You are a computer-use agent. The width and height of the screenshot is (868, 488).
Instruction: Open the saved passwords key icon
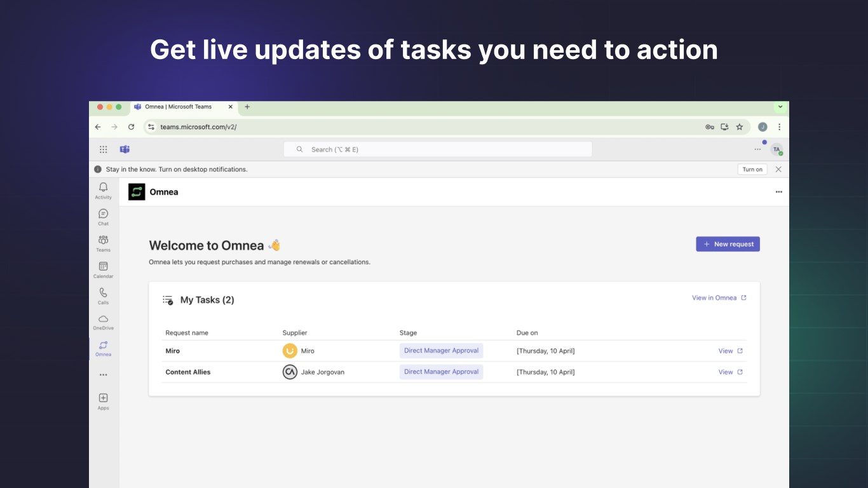tap(710, 127)
